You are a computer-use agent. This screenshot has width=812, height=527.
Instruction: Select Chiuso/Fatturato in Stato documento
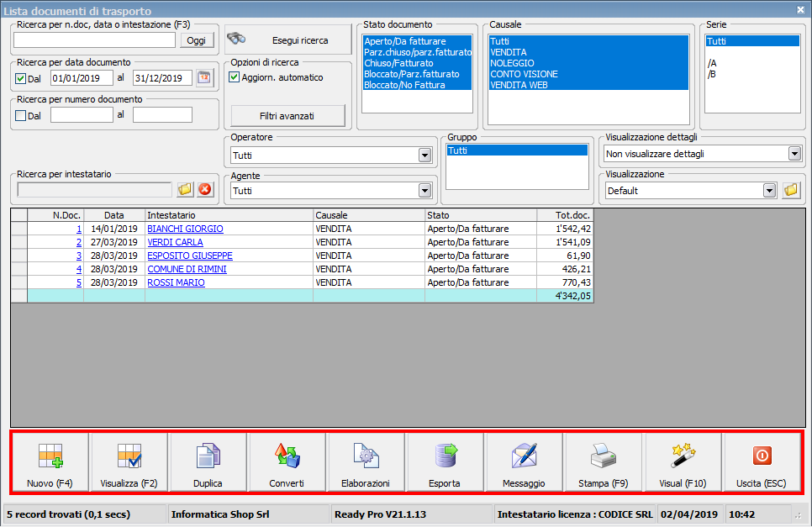pos(418,63)
